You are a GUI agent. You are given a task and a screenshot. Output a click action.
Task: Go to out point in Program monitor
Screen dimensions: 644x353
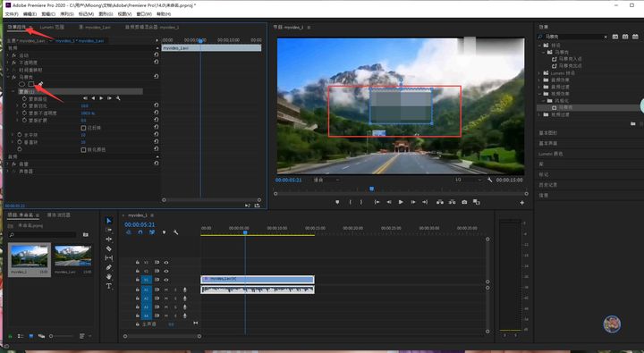tap(425, 202)
